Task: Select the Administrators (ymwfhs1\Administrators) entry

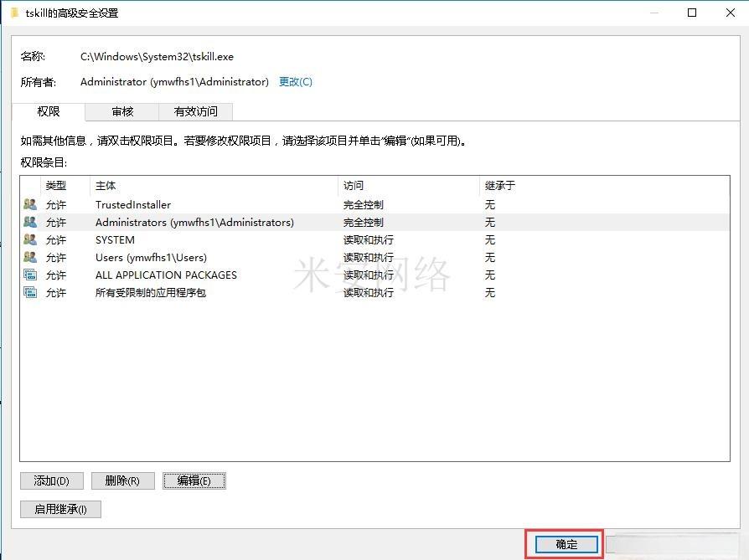Action: pyautogui.click(x=375, y=223)
